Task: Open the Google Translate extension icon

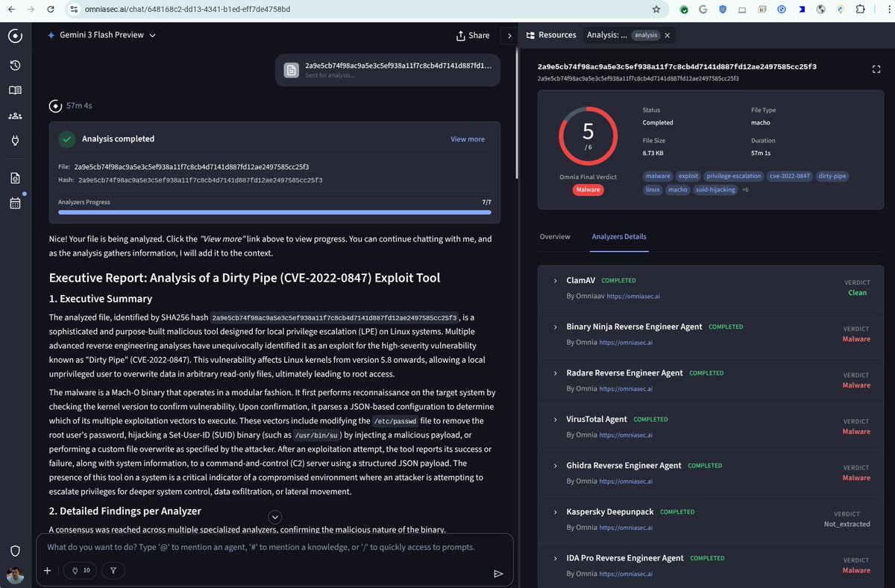Action: pyautogui.click(x=703, y=10)
